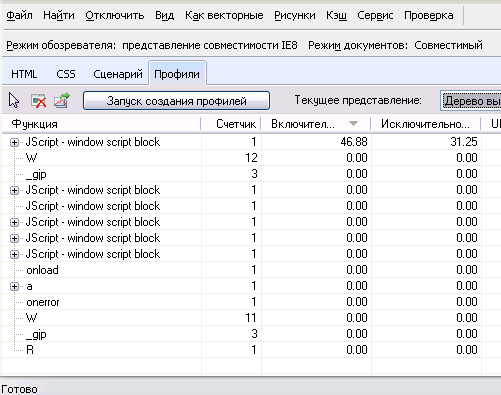The image size is (501, 395).
Task: Select the JScript row with 46.88 inclusive time
Action: [251, 142]
